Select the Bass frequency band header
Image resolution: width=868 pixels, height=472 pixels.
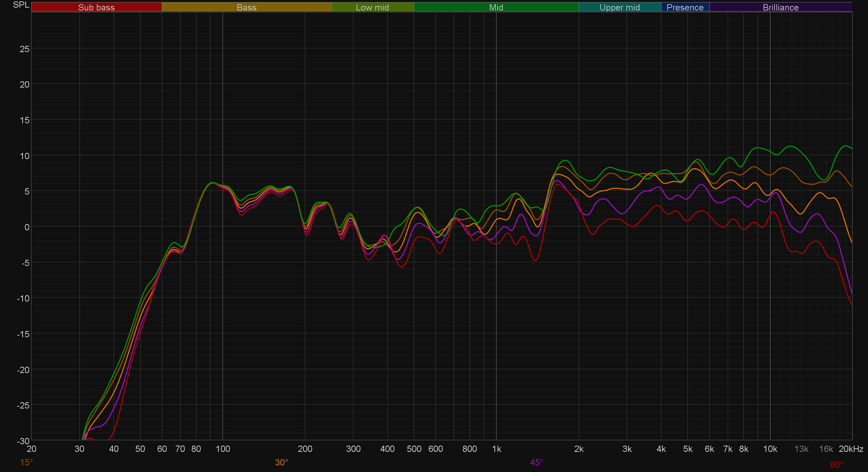(x=247, y=7)
